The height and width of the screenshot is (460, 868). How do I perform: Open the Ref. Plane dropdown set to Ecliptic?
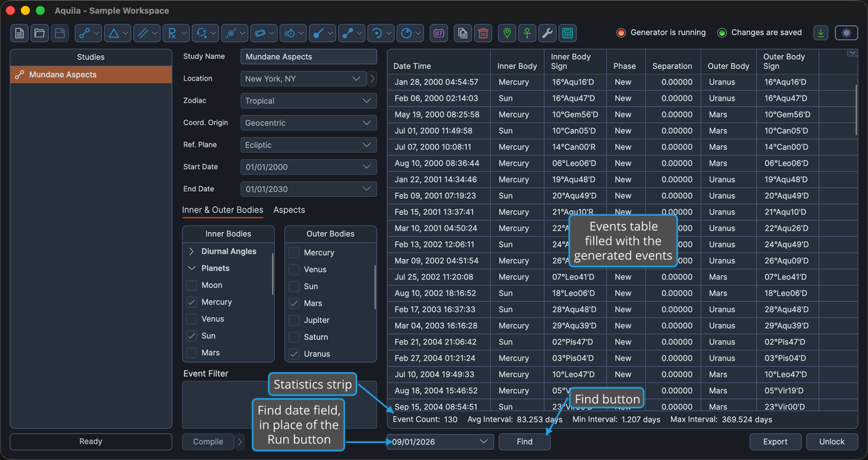309,145
